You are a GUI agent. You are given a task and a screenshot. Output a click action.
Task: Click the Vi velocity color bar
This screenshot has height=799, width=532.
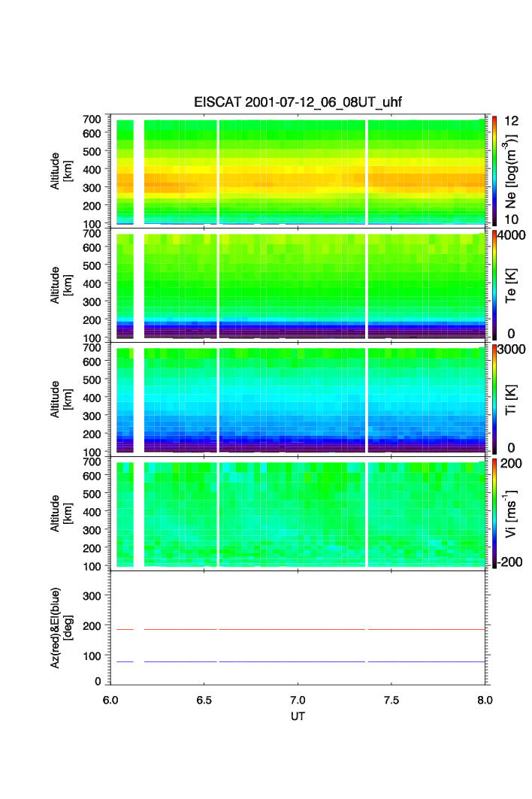coord(495,514)
